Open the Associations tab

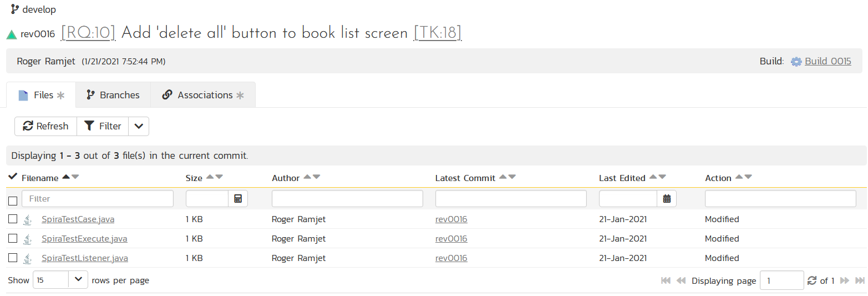coord(203,95)
